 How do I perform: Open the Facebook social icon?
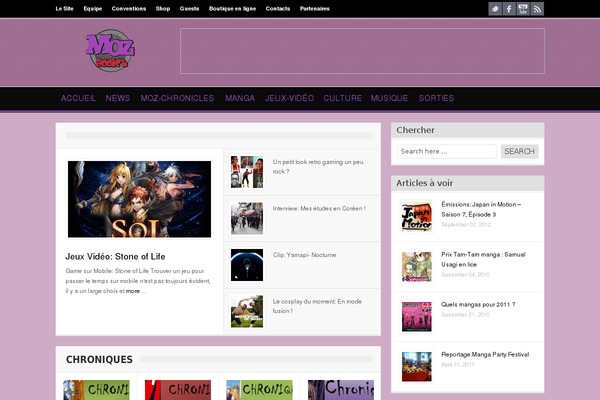509,9
